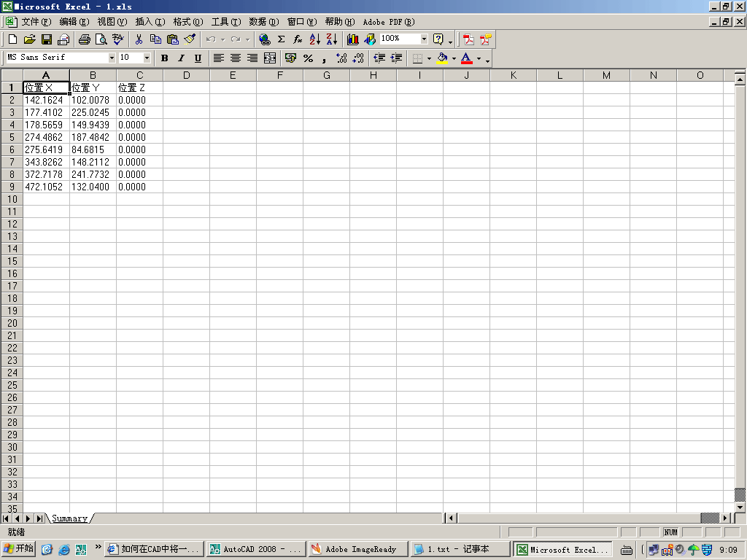
Task: Increase decimal places icon
Action: (x=341, y=58)
